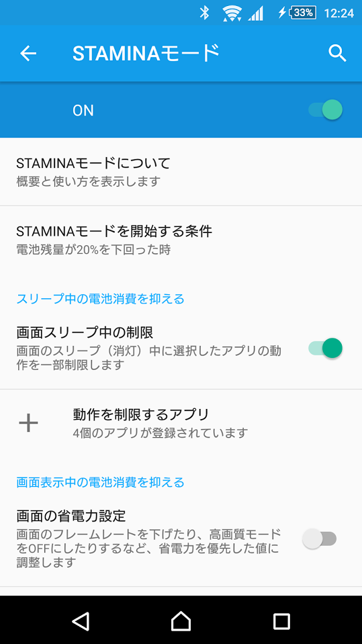Screen dimensions: 362x644
Task: Enable the 画面の省電力設定 switch
Action: (x=320, y=539)
